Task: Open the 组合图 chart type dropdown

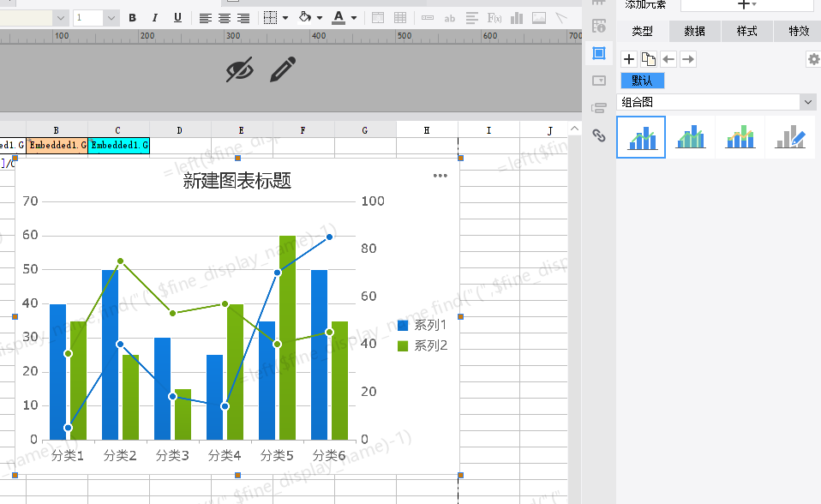Action: click(716, 102)
